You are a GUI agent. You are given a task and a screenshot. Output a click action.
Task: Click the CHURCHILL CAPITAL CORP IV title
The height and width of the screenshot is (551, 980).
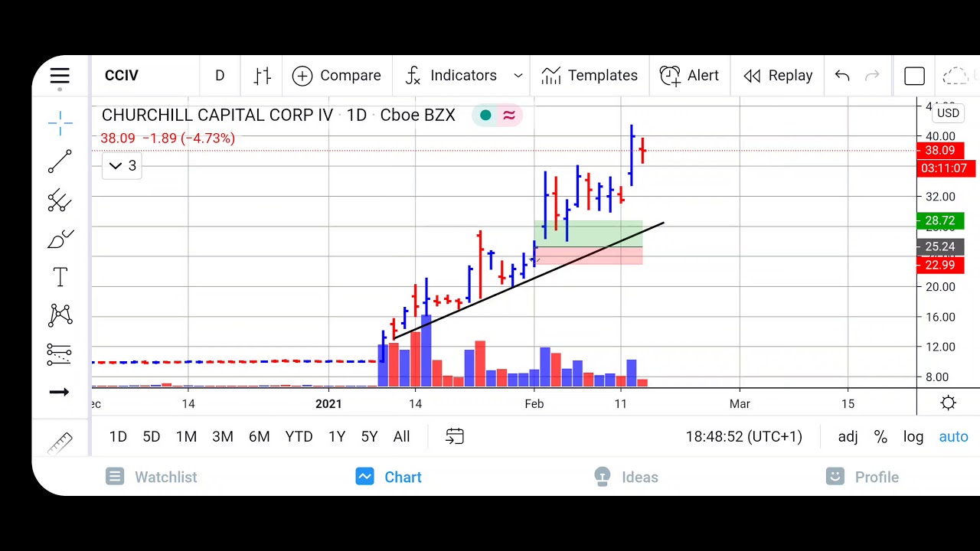(217, 115)
